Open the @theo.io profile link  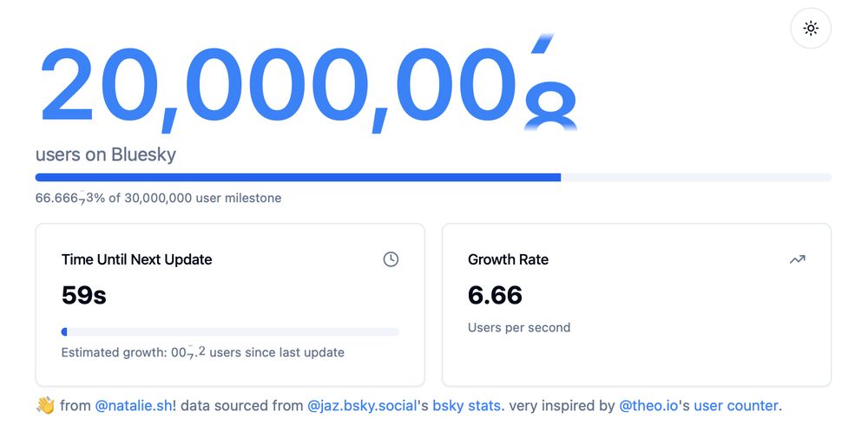[648, 406]
